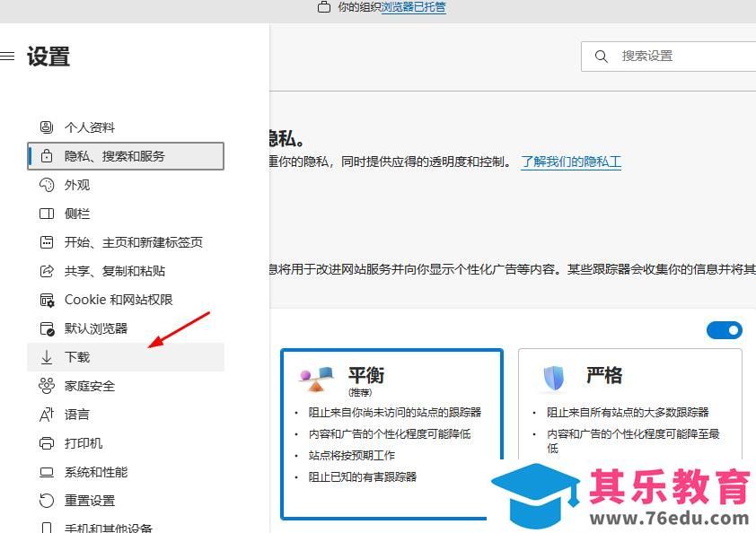Click the search magnifier icon
Image resolution: width=756 pixels, height=533 pixels.
(x=602, y=57)
